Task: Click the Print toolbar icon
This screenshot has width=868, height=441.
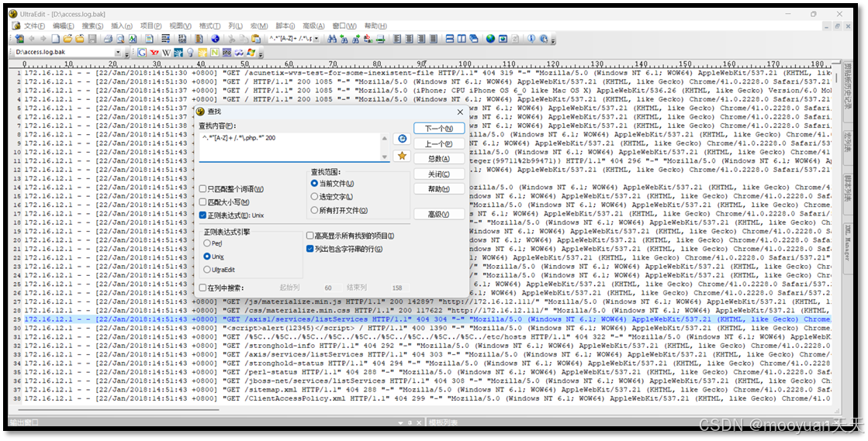Action: (108, 39)
